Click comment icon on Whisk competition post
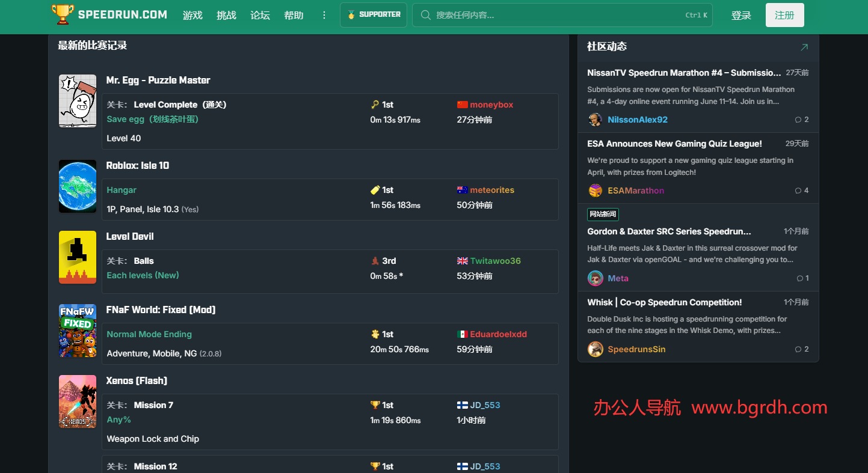 [798, 349]
